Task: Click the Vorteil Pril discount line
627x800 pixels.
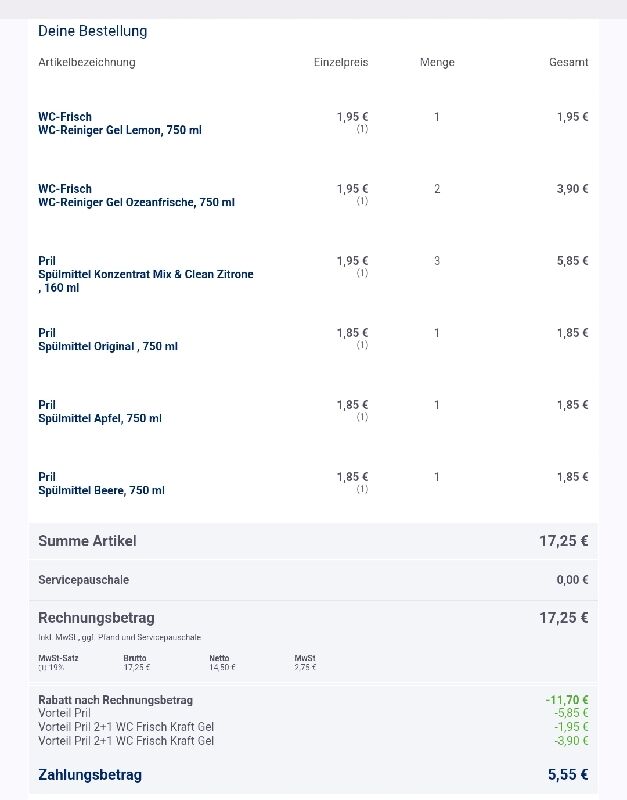Action: tap(313, 713)
